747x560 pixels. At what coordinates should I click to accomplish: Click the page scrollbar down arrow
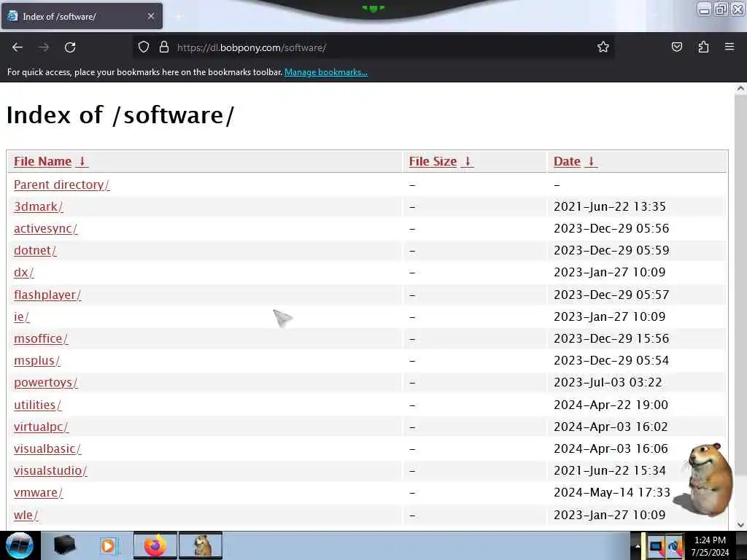pos(740,524)
